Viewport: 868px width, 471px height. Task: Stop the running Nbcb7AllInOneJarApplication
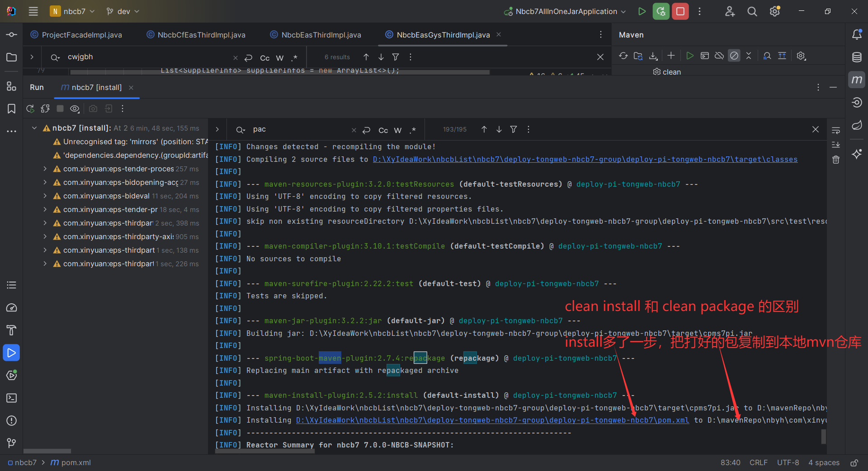680,11
